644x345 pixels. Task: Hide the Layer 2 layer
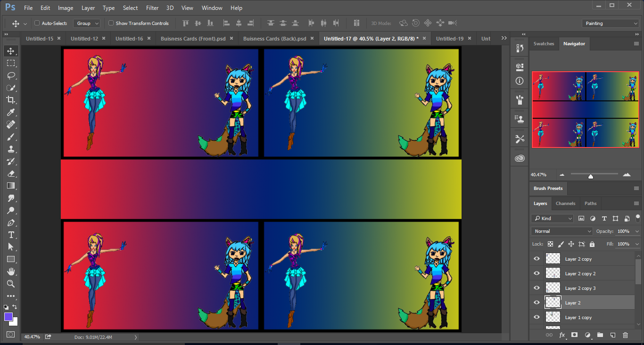point(537,303)
